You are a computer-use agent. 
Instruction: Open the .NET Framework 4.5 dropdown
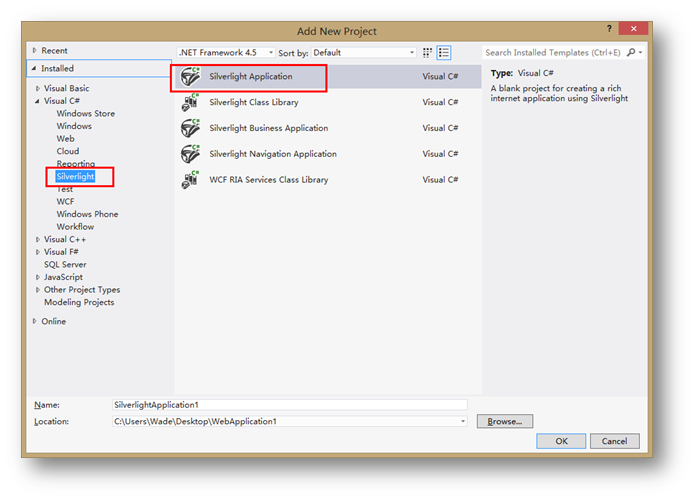226,52
